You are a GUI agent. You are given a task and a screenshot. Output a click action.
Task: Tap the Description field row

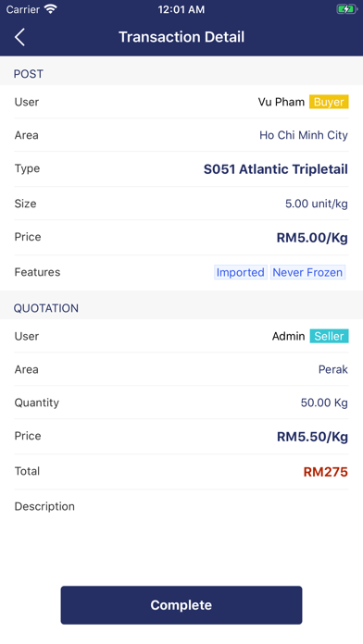(x=181, y=506)
